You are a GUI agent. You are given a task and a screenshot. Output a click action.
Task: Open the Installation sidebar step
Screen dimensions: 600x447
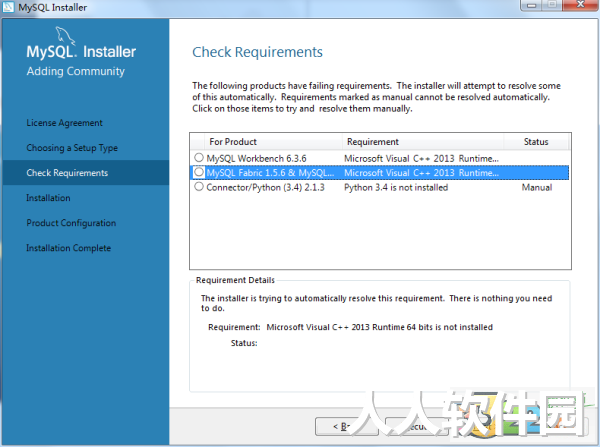48,198
